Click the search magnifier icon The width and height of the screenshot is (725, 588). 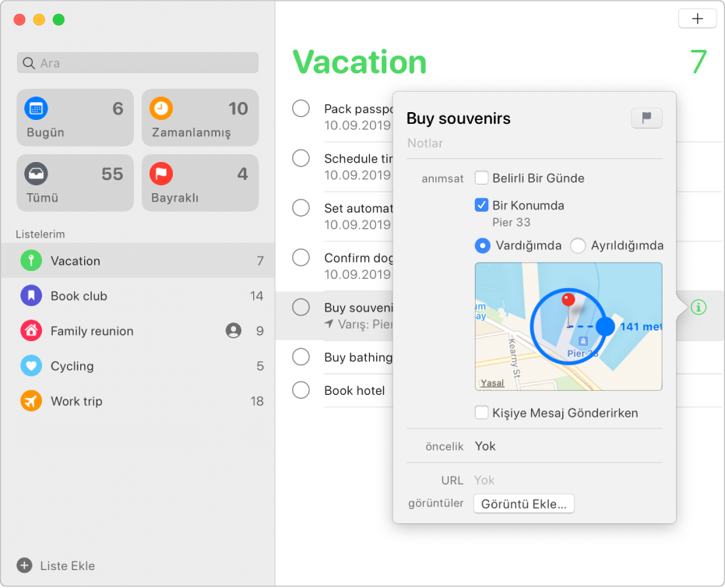pos(29,63)
